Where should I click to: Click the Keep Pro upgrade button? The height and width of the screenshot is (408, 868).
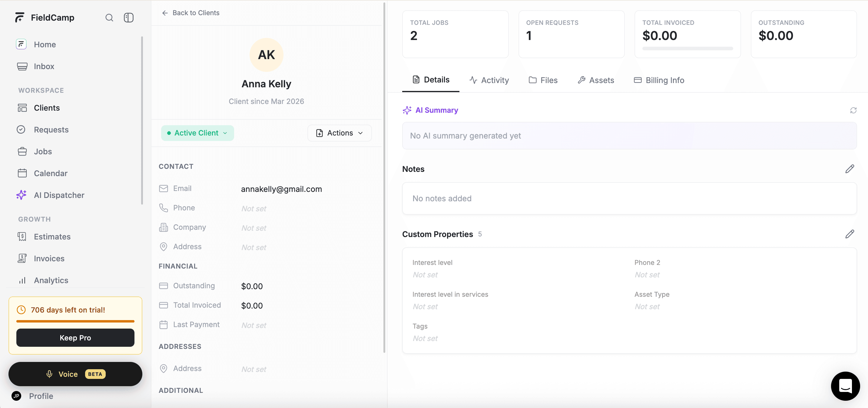[75, 338]
